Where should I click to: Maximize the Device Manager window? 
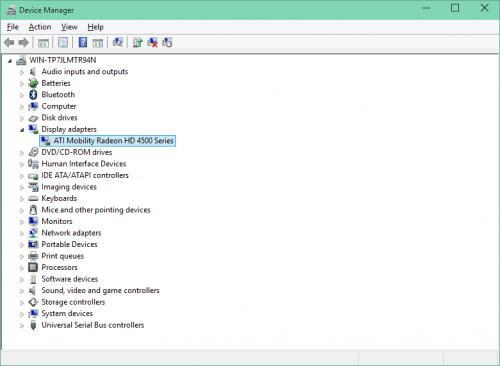(x=455, y=8)
